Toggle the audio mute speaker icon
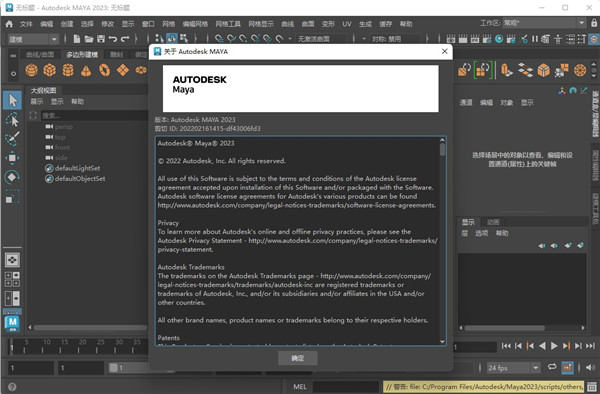 [x=590, y=368]
